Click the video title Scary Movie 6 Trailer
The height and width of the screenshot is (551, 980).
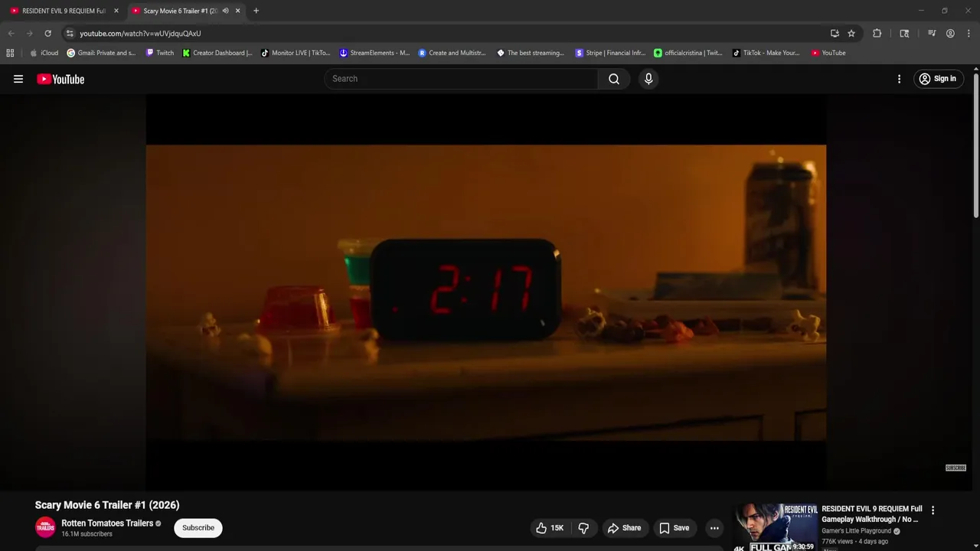pos(107,505)
